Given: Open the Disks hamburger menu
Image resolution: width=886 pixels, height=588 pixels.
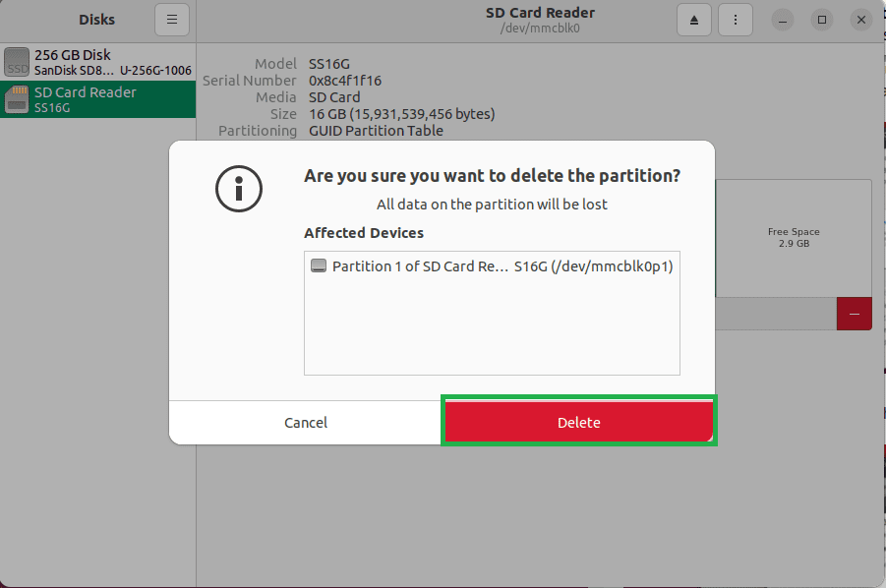Looking at the screenshot, I should click(172, 20).
